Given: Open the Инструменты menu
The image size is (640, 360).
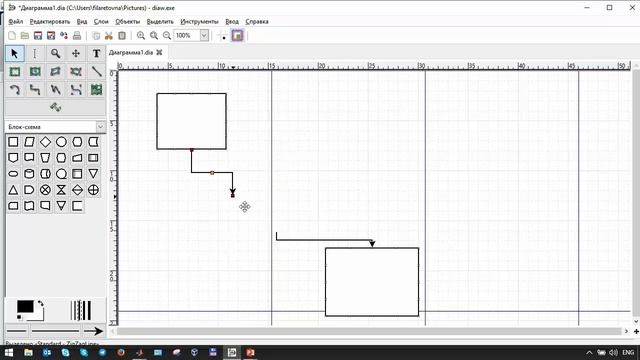Looking at the screenshot, I should [200, 22].
